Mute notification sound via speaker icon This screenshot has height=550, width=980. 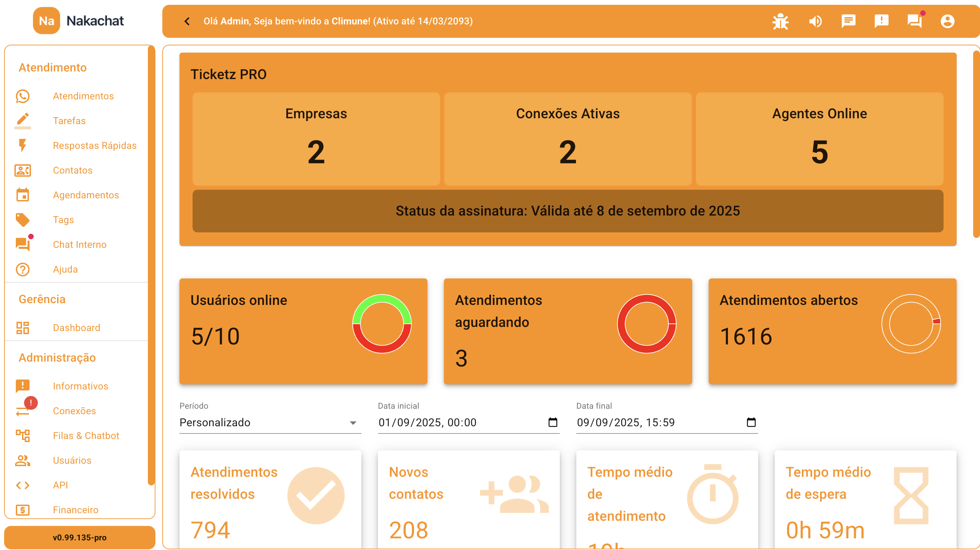(x=815, y=21)
